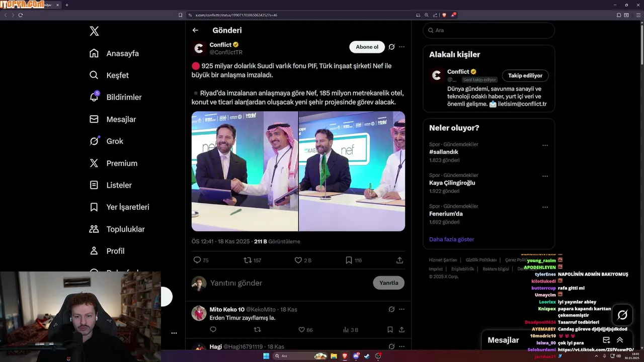
Task: Open Mito Keko 10's profile name
Action: (x=227, y=309)
